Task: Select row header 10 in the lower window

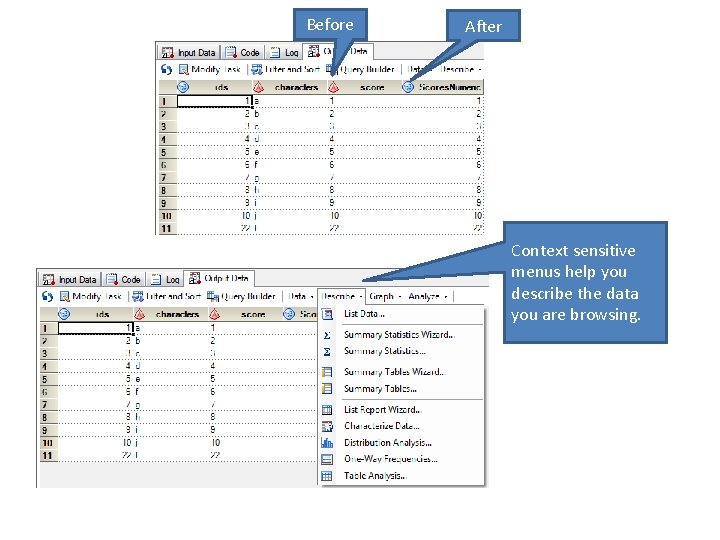Action: [49, 443]
